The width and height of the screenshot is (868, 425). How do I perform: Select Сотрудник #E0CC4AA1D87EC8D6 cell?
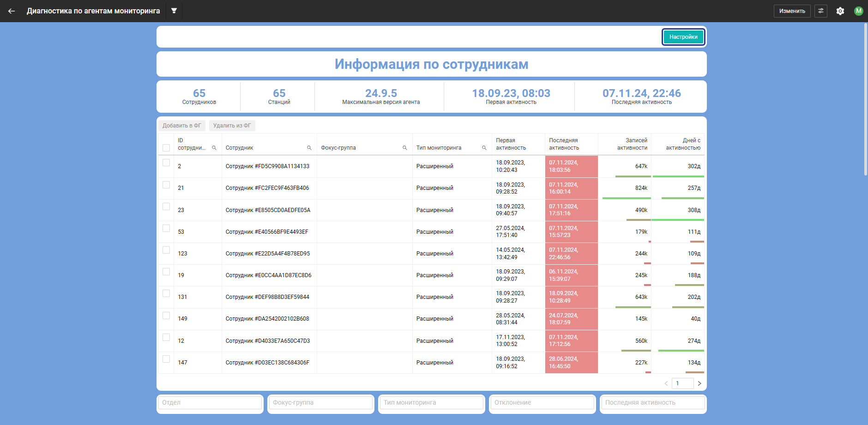[268, 275]
